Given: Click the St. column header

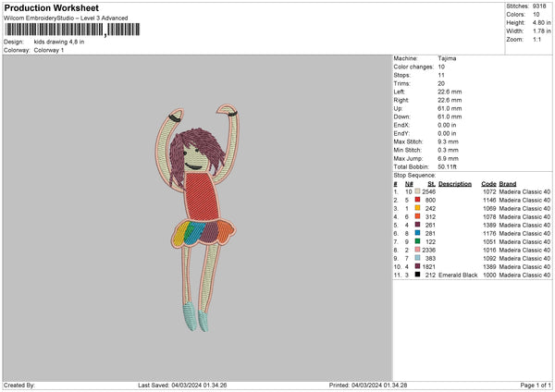Looking at the screenshot, I should (430, 183).
